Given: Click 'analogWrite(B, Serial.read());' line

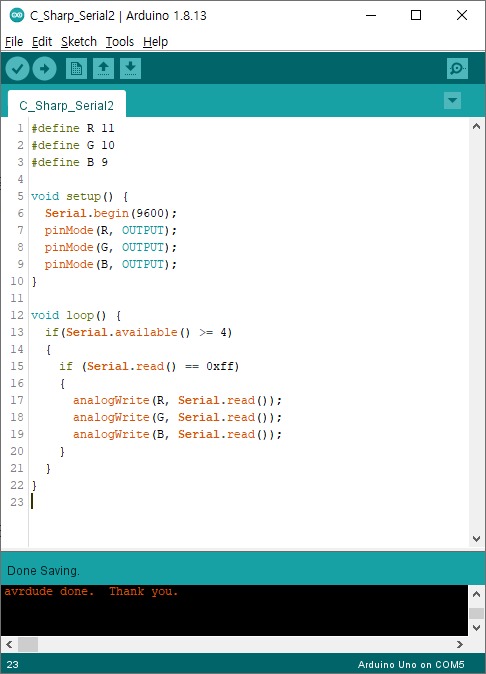Looking at the screenshot, I should click(177, 435).
